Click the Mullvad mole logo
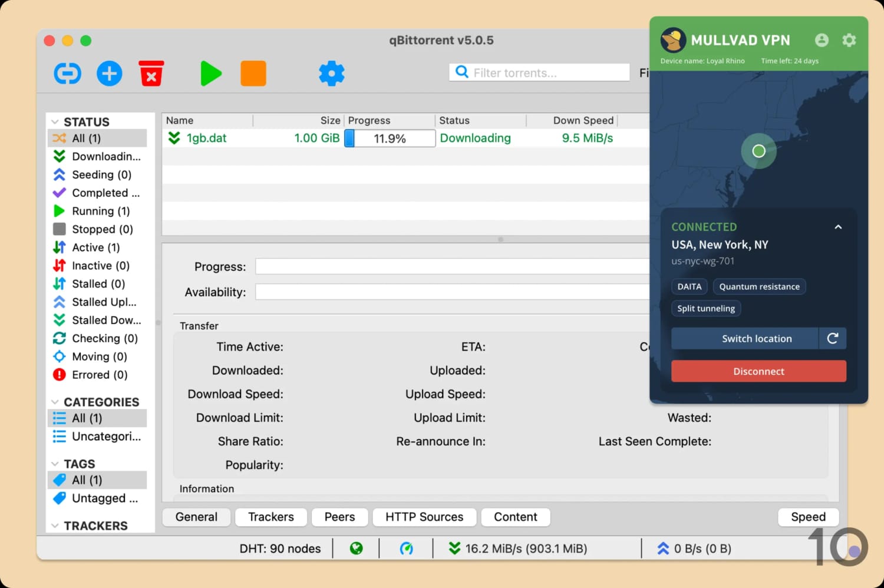The image size is (884, 588). 673,40
